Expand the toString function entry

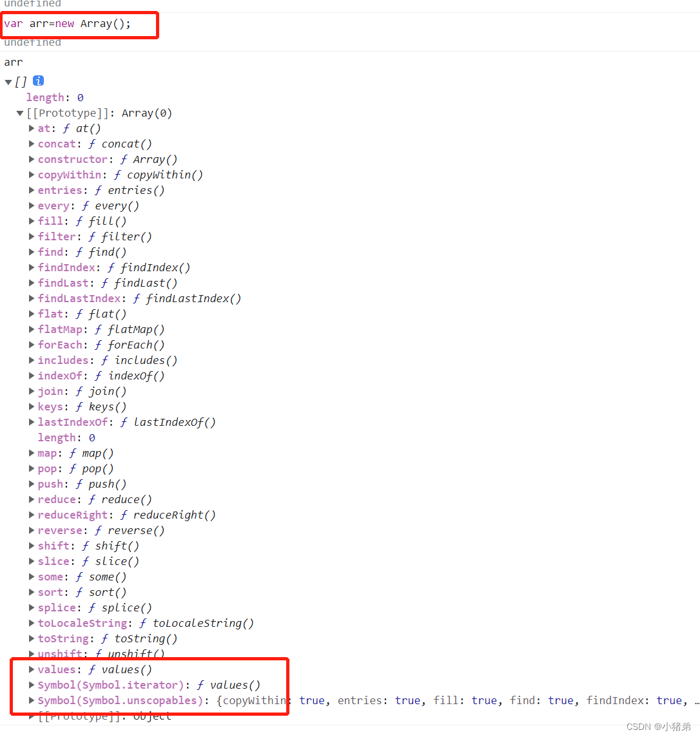coord(31,639)
